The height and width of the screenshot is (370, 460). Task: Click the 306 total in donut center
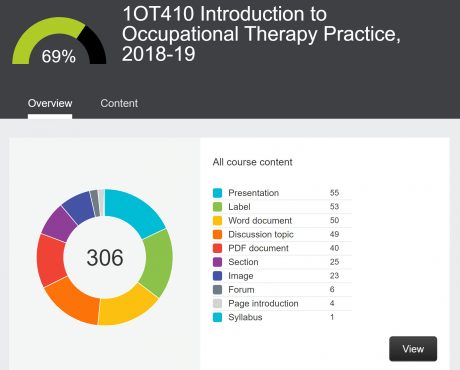105,257
